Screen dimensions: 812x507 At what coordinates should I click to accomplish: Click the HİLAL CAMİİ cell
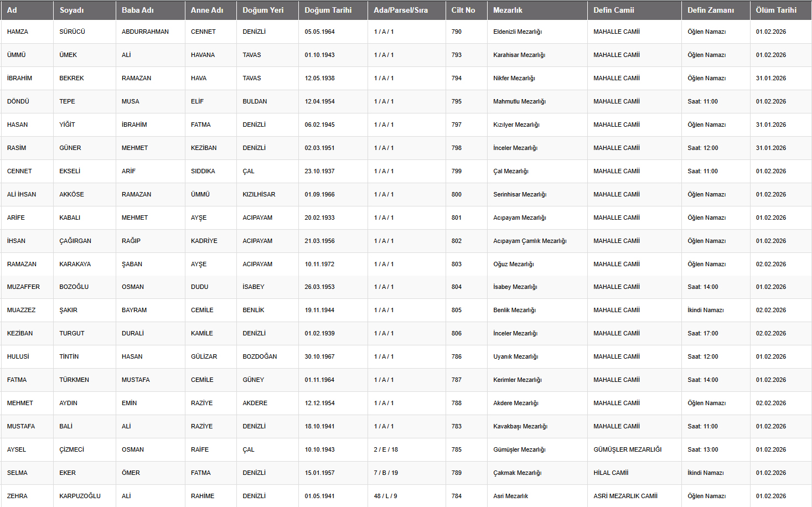[611, 473]
